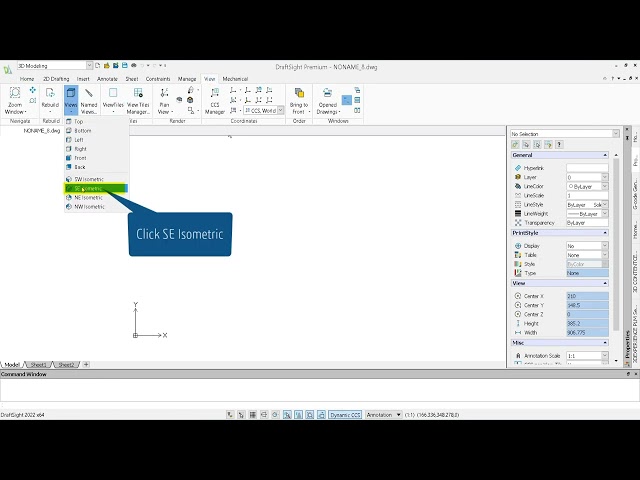Screen dimensions: 640x480
Task: Open the Annotation Scale dropdown
Action: 604,356
